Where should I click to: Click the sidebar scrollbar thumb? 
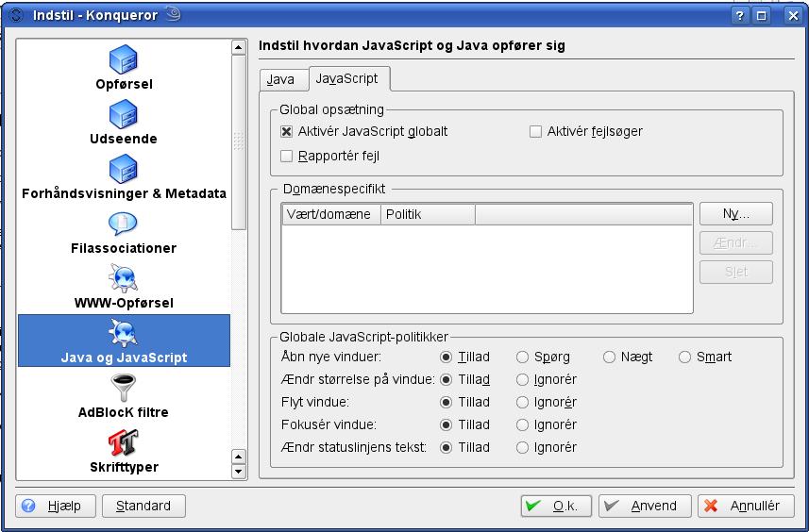pos(239,141)
